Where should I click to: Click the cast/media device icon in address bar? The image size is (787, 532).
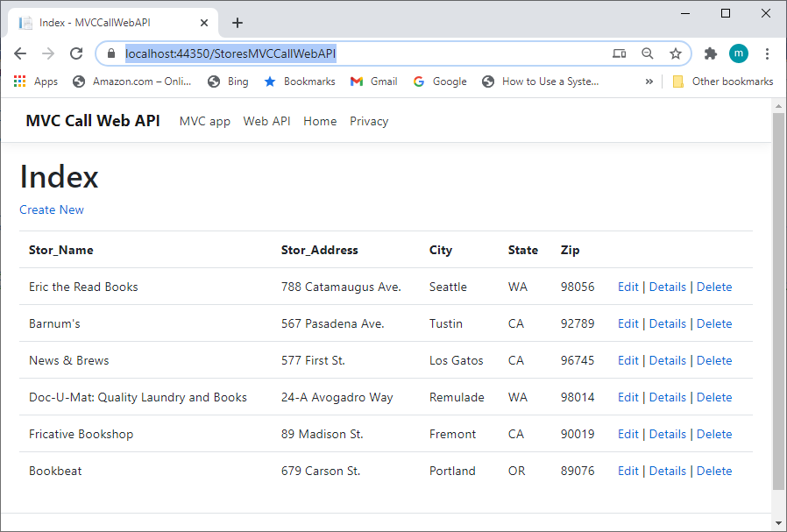coord(619,53)
